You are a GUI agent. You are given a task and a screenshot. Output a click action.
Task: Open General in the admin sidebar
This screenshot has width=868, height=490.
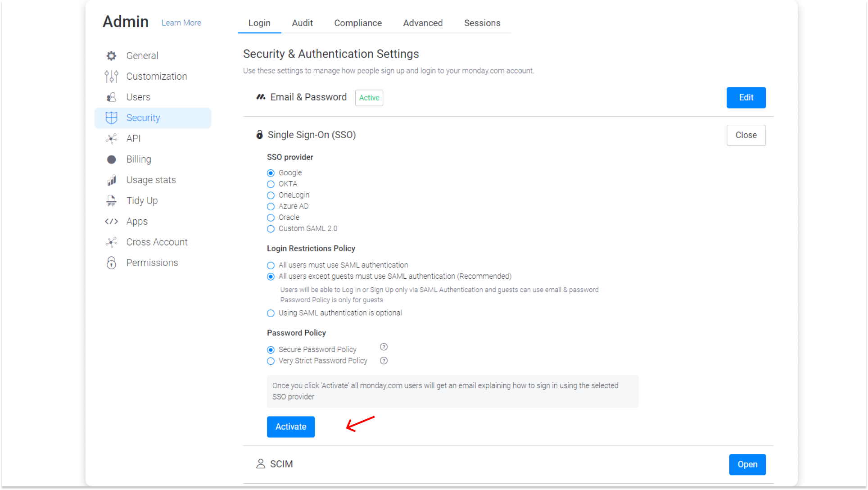(x=153, y=56)
